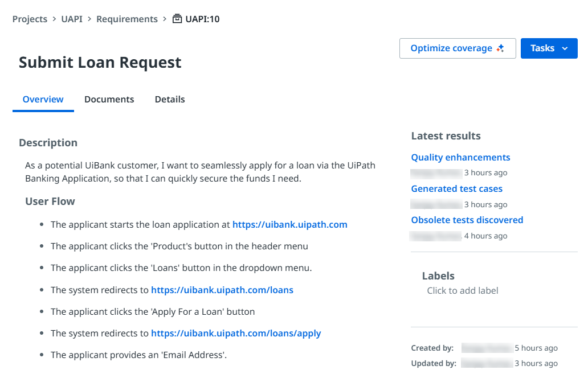Click the sparkles icon on Optimize coverage
Screen dimensions: 588x370
click(x=500, y=48)
